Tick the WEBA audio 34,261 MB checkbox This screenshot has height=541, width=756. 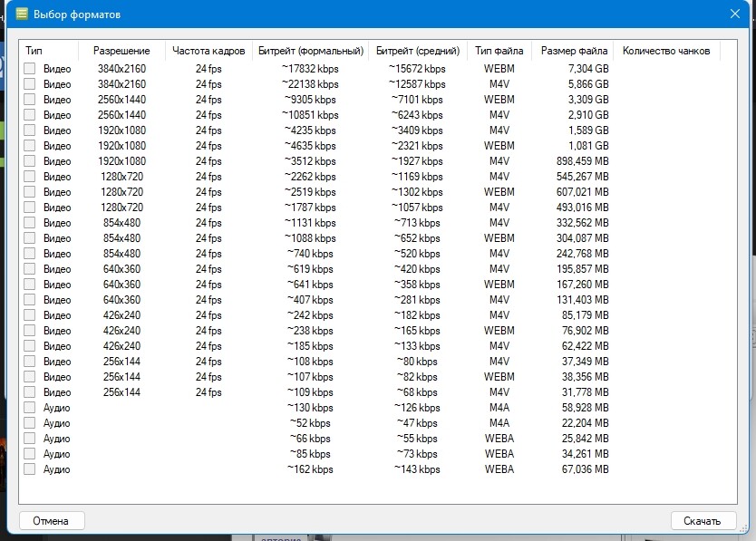point(29,454)
